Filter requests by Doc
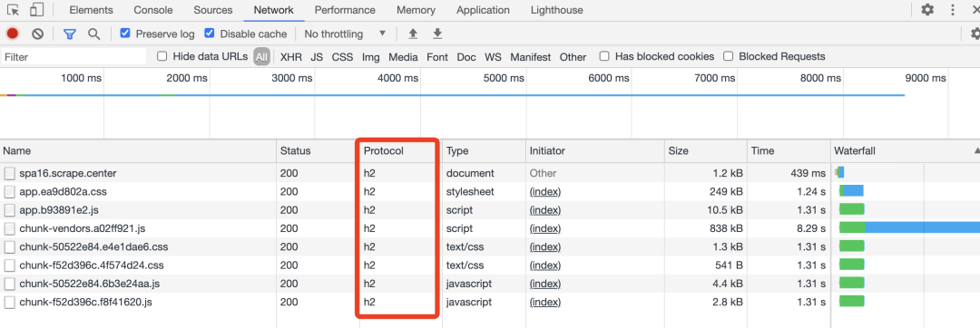This screenshot has width=980, height=328. (x=466, y=57)
